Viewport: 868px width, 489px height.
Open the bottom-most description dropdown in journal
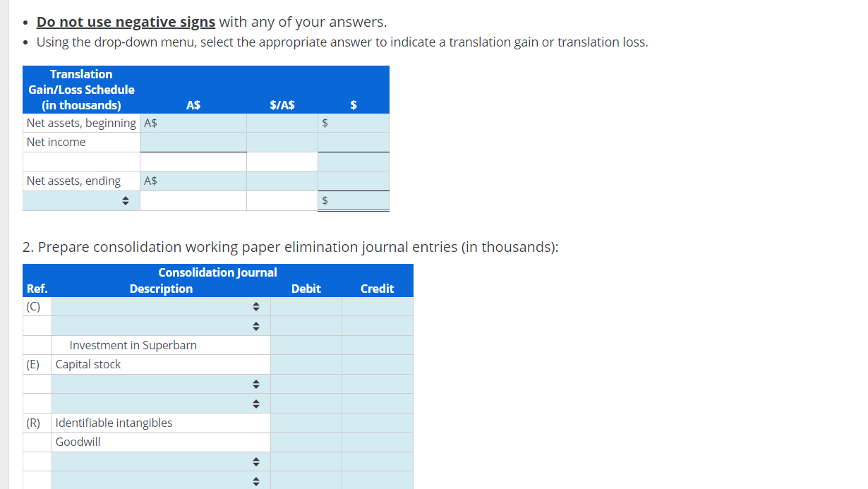pos(256,481)
